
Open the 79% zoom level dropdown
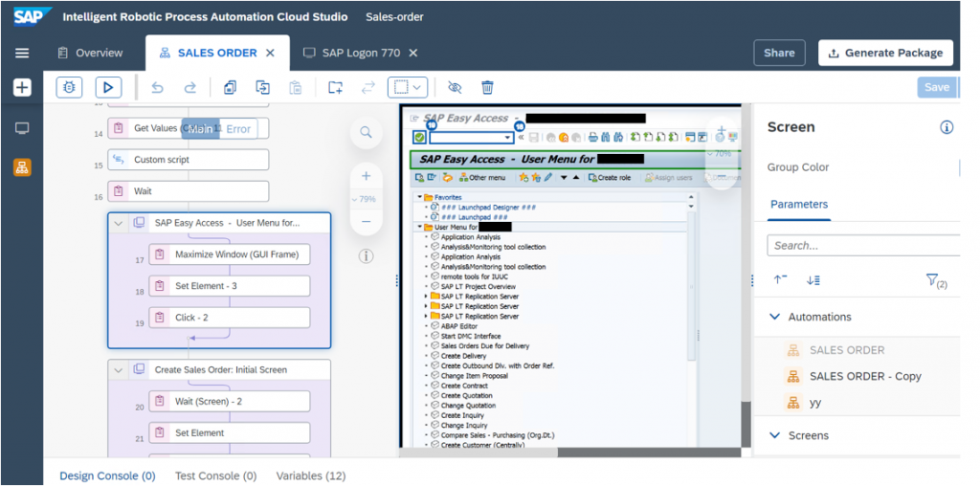(364, 199)
